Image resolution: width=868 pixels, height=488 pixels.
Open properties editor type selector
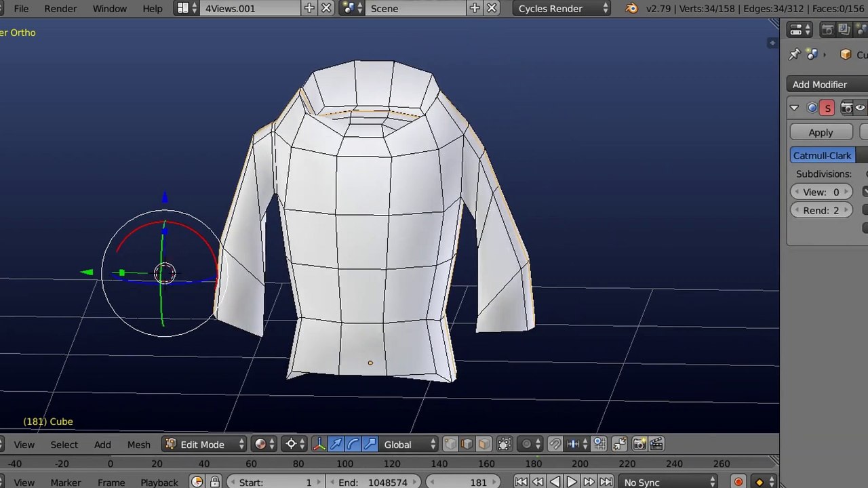[x=801, y=30]
